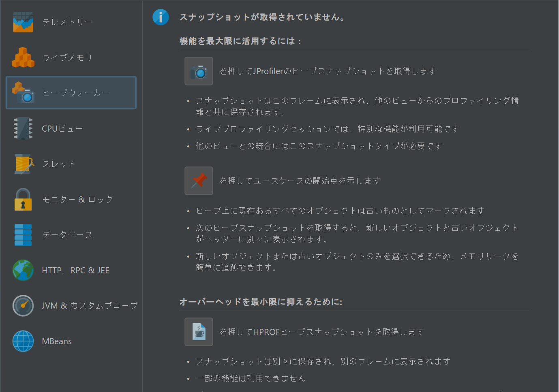Click bullet 他のビューとの統合にはこのスナップショットタイプが必要です
559x392 pixels.
pyautogui.click(x=319, y=146)
